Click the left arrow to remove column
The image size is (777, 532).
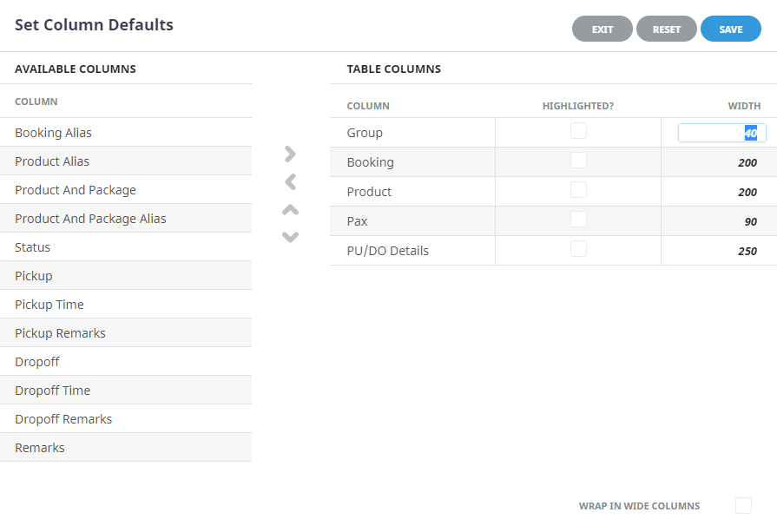tap(290, 181)
